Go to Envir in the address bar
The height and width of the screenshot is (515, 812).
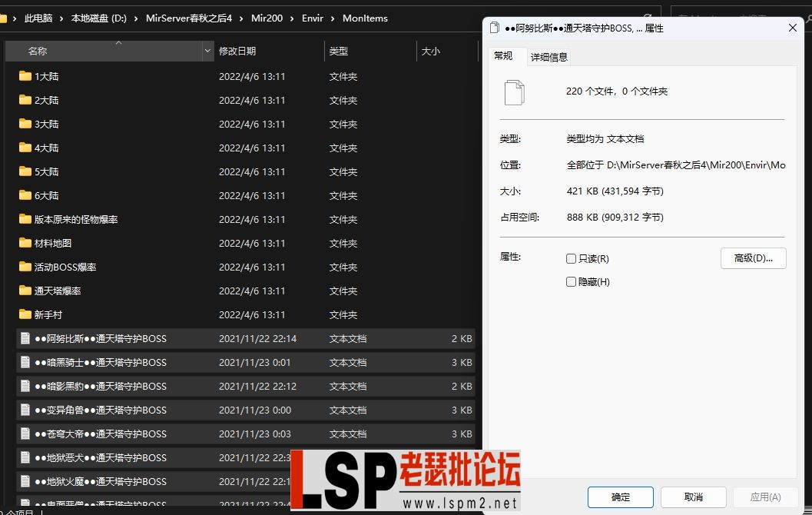tap(312, 18)
